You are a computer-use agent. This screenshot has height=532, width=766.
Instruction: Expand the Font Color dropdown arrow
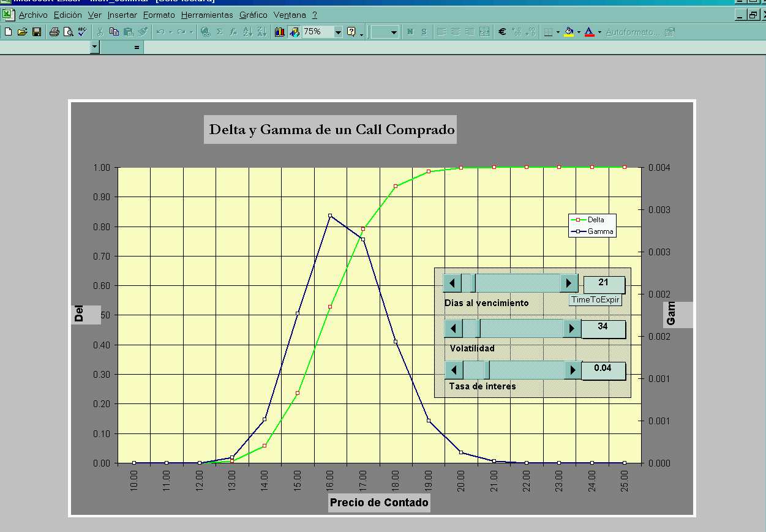coord(599,32)
